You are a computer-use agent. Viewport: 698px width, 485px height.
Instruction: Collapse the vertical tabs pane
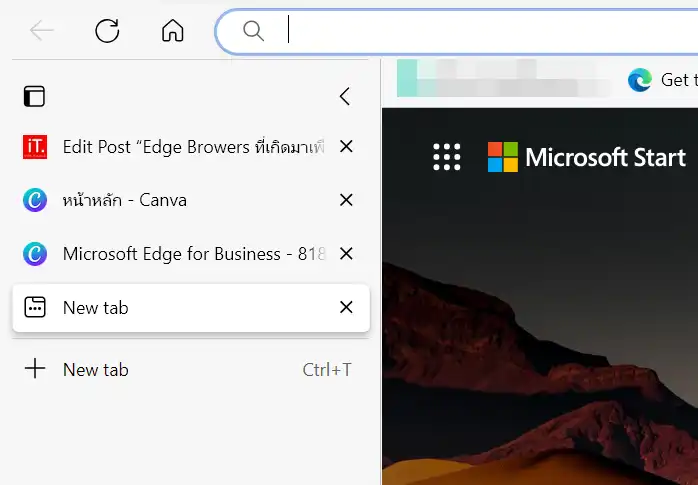point(345,96)
